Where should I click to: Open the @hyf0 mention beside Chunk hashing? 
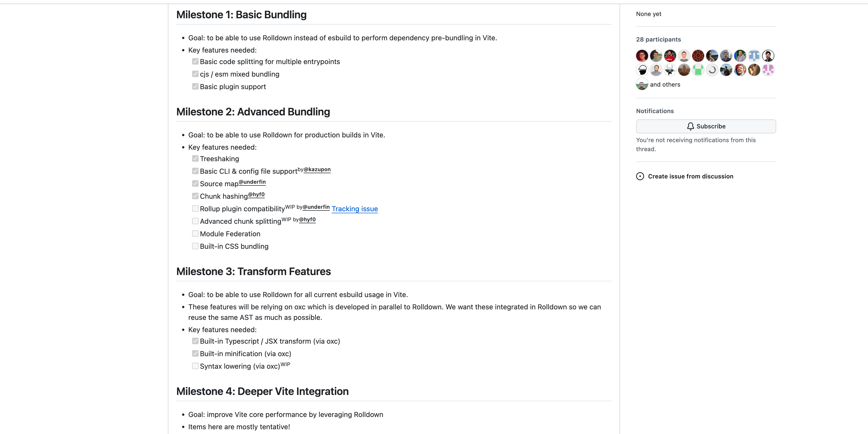pos(256,194)
